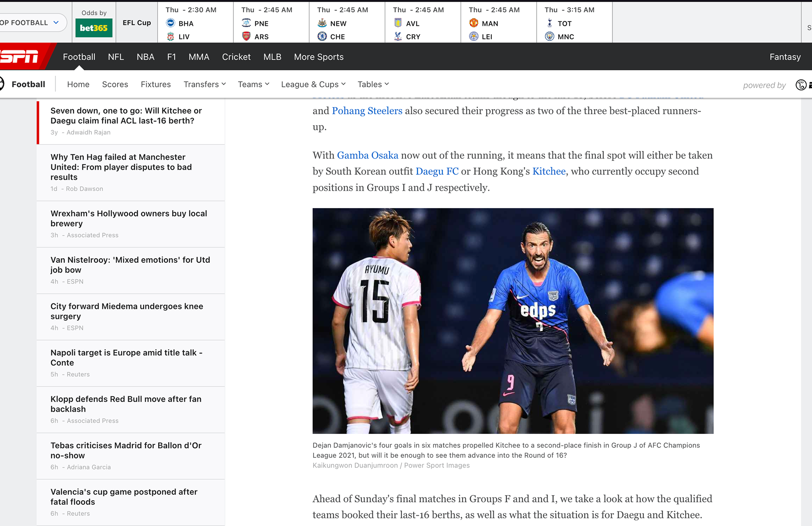Open Wrexham's Hollywood owners brewery story
This screenshot has height=526, width=812.
click(x=129, y=218)
